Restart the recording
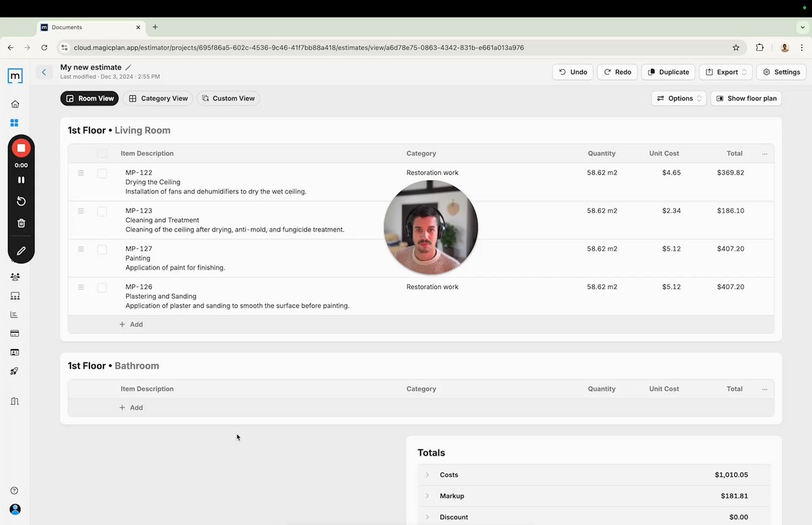This screenshot has width=812, height=525. pyautogui.click(x=21, y=201)
